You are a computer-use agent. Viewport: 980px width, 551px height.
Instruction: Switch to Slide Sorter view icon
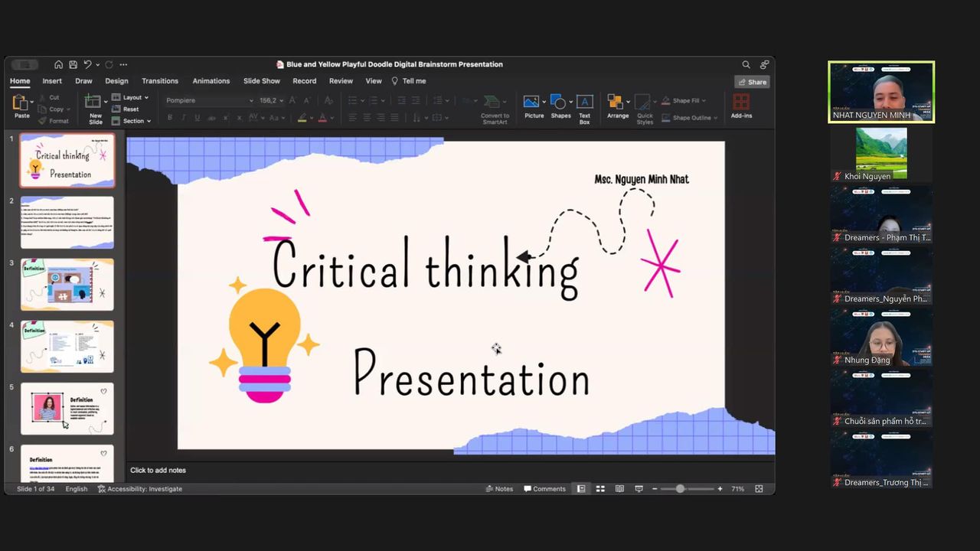tap(600, 489)
